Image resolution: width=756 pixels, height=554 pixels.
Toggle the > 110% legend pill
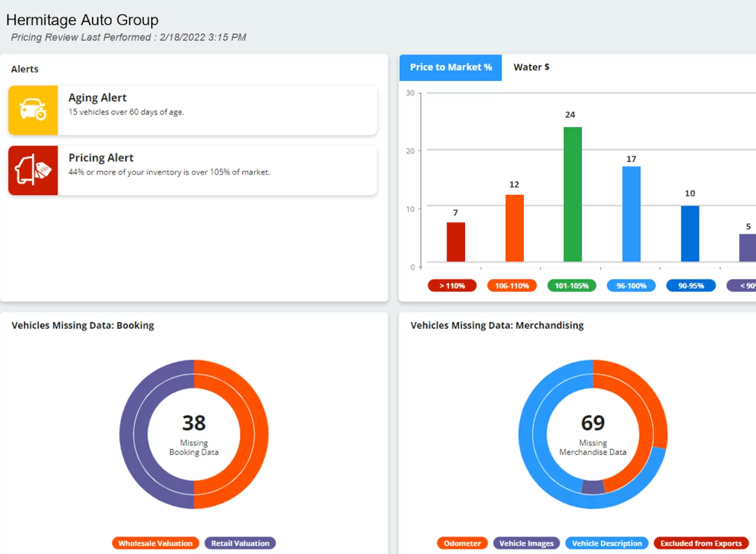pyautogui.click(x=452, y=286)
